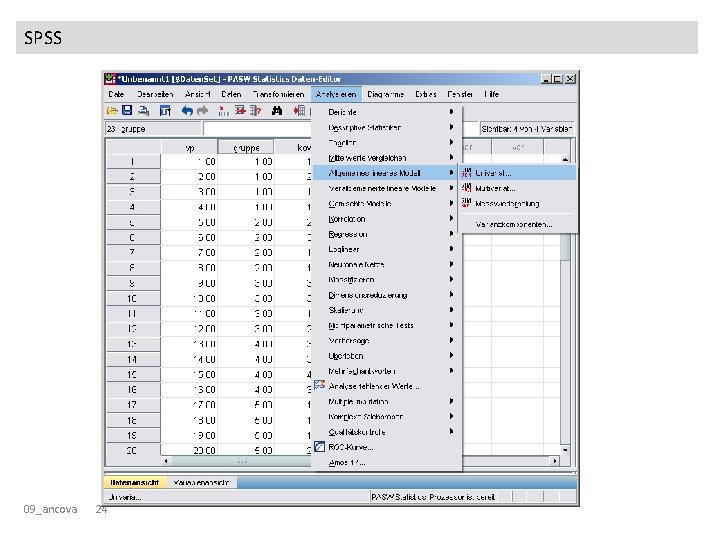The image size is (720, 540).
Task: Switch to the Variablenansicht tab
Action: point(202,482)
